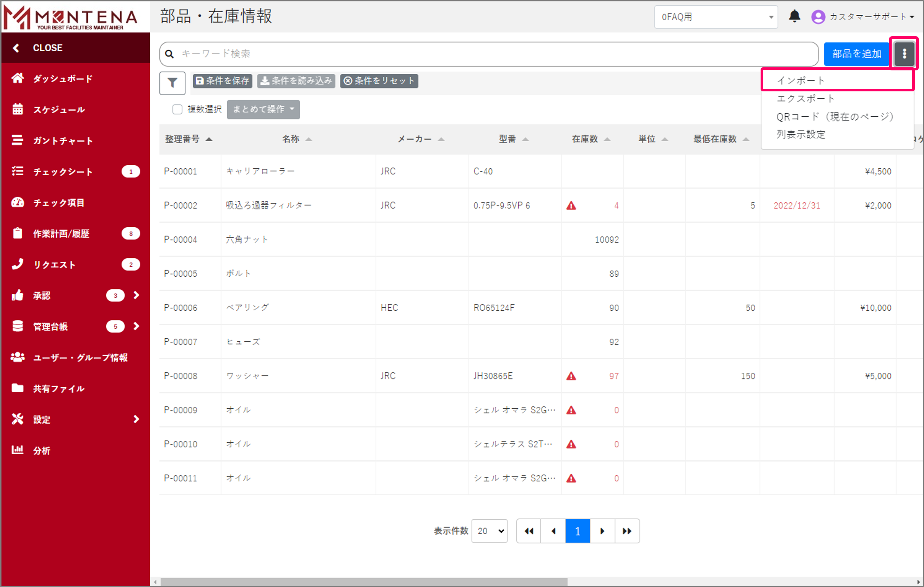Open the 0FAQ用 selection dropdown

click(x=716, y=17)
